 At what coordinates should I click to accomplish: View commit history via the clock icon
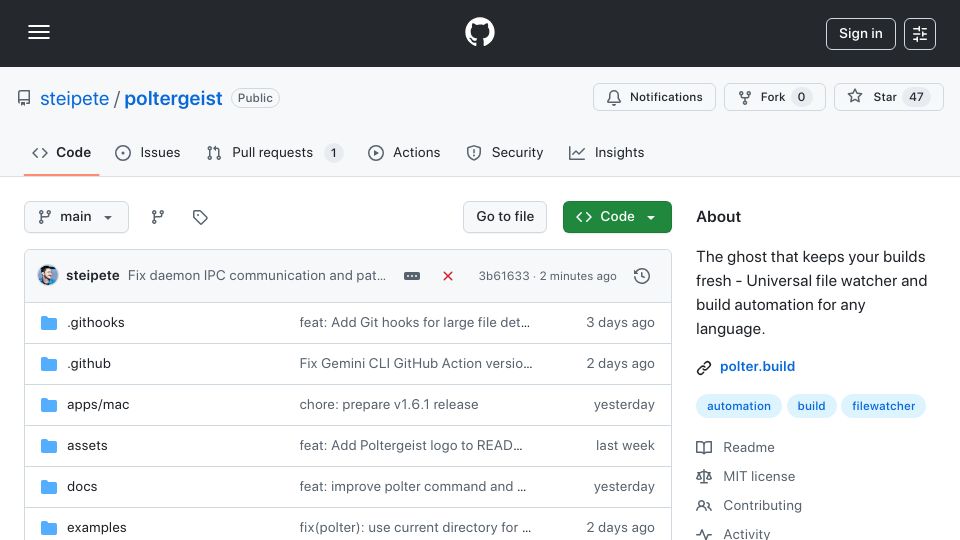click(x=642, y=276)
